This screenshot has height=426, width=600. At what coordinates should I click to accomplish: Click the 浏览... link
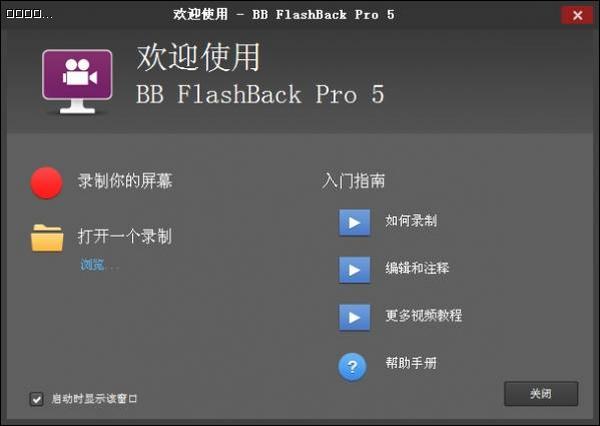pos(99,264)
